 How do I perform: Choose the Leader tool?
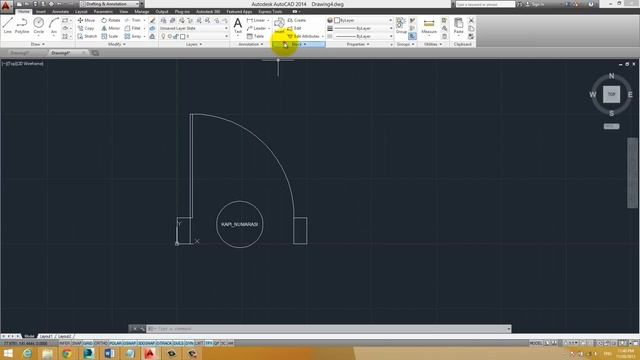click(256, 28)
